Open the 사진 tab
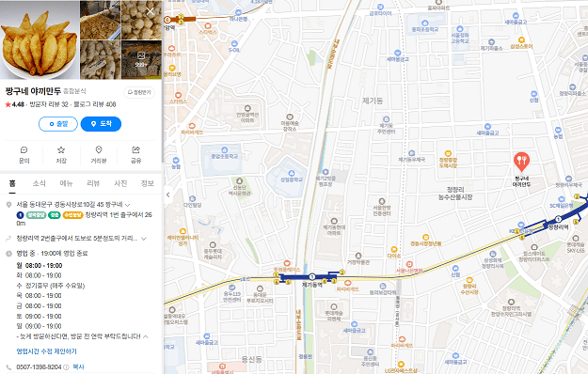 120,183
